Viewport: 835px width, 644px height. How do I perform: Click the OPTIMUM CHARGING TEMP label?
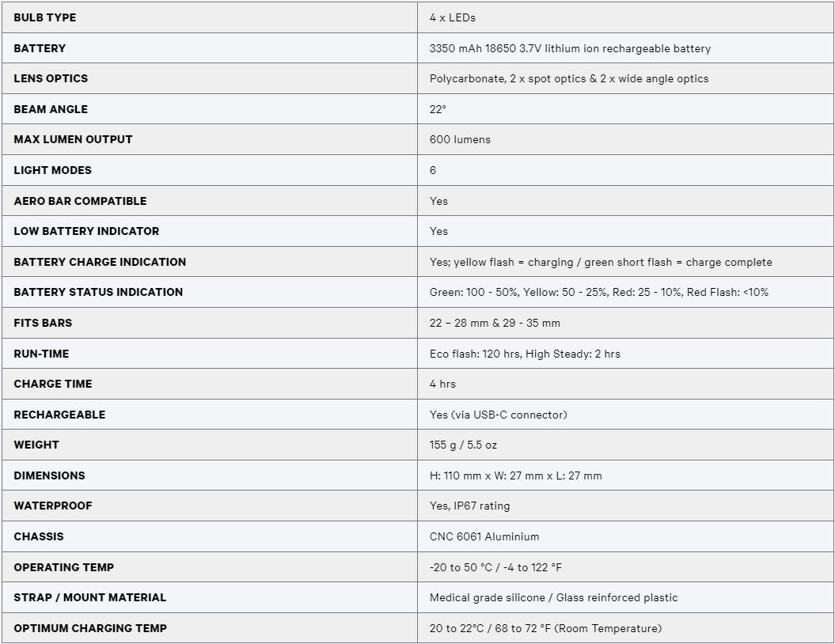tap(90, 628)
